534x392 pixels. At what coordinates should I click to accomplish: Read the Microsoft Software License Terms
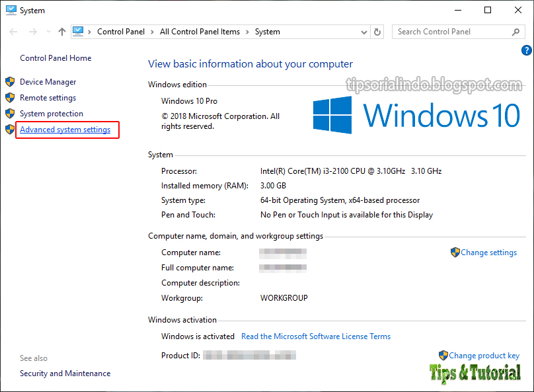click(x=316, y=336)
